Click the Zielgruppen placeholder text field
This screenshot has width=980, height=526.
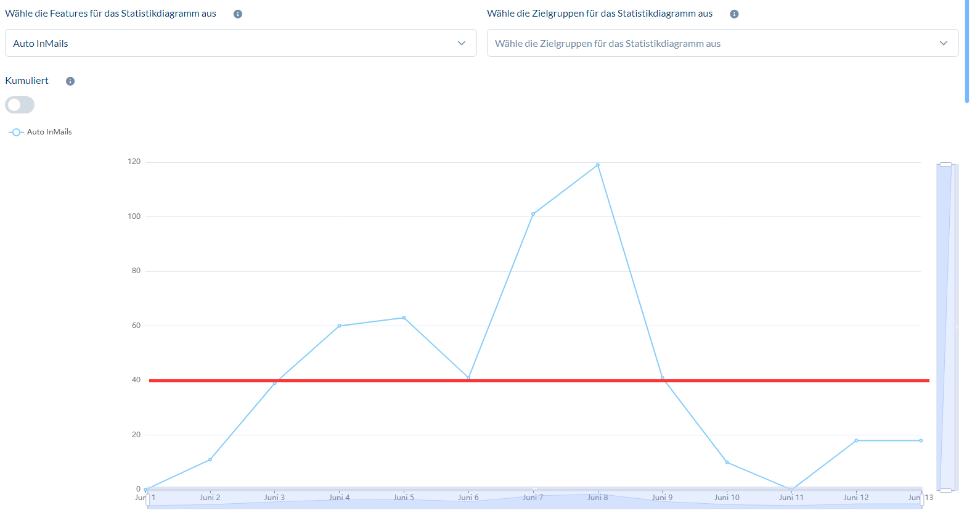pyautogui.click(x=607, y=44)
